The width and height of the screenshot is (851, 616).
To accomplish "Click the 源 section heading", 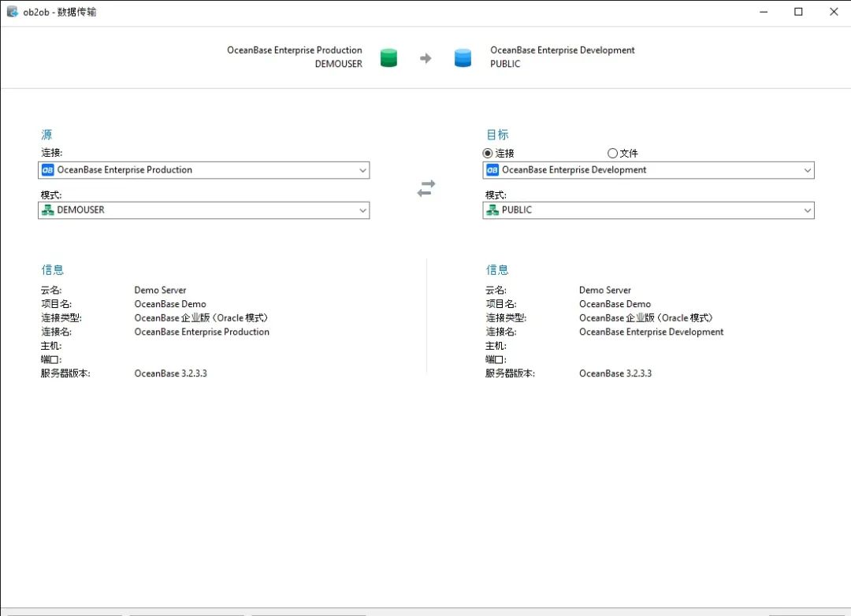I will coord(46,135).
